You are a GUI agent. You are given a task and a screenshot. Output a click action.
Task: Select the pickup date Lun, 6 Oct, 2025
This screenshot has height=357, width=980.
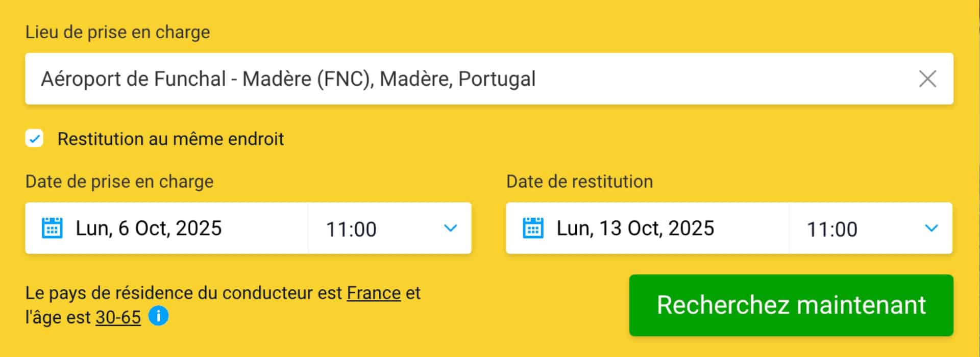coord(149,228)
